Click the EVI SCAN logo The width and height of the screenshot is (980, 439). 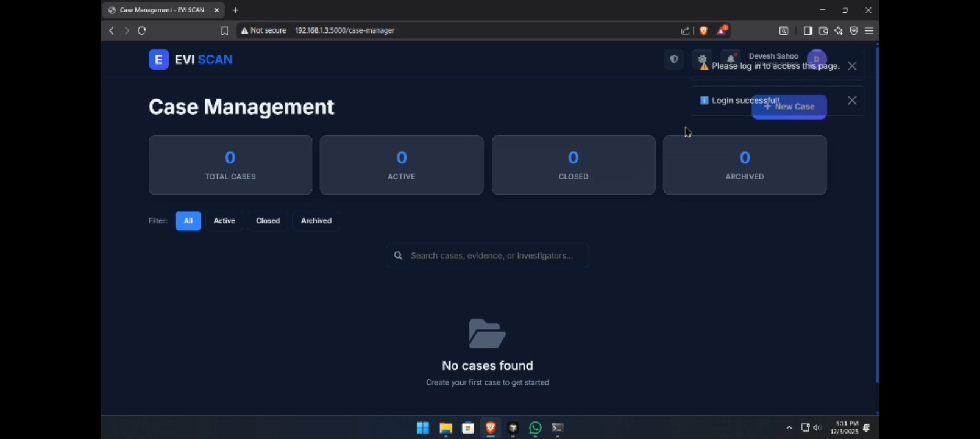coord(190,59)
